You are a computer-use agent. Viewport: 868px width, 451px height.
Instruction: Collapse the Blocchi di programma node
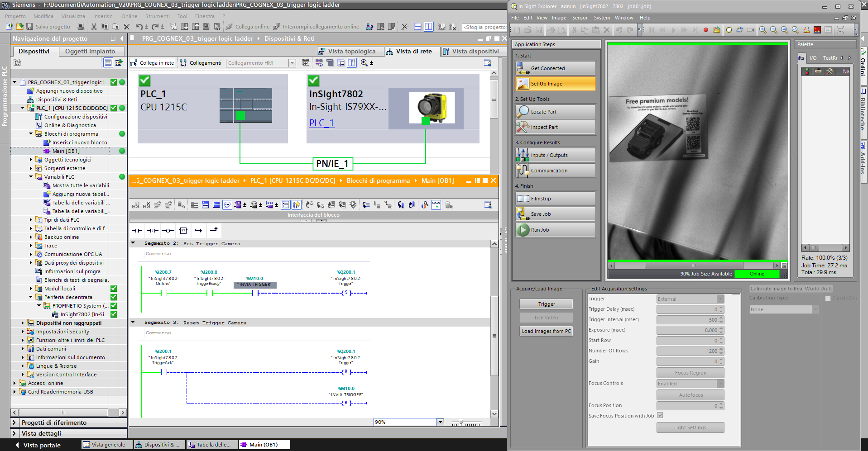(31, 134)
